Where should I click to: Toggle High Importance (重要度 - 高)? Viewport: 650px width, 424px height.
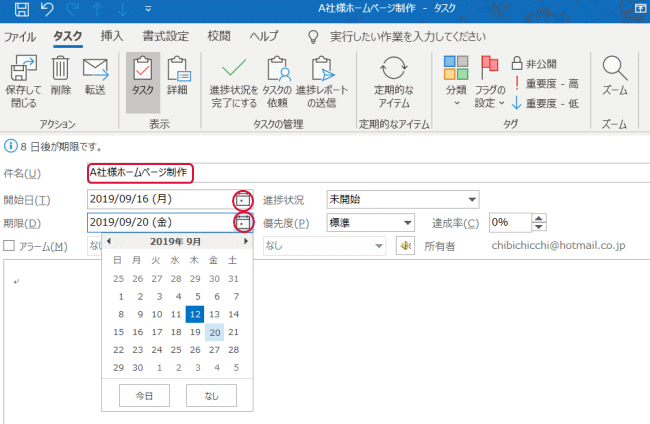point(546,83)
